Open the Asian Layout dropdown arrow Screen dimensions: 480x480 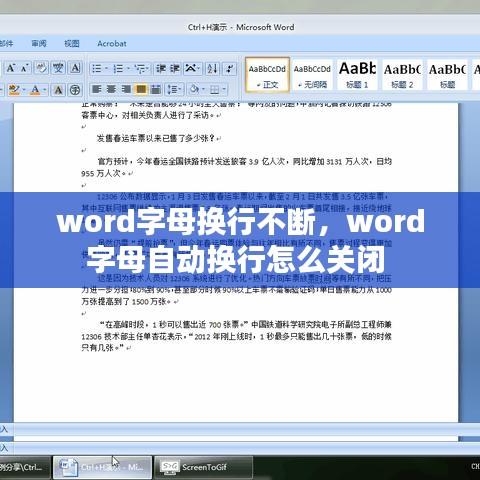199,69
